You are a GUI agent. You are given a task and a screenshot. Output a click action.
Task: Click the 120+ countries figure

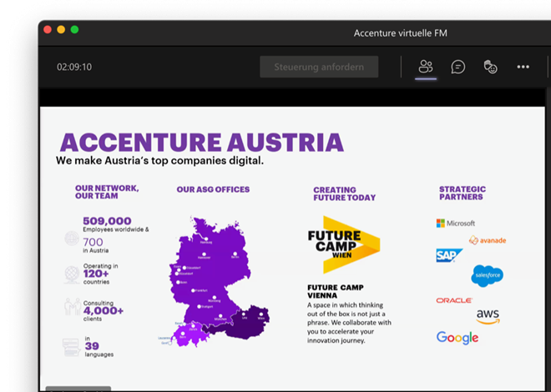(x=96, y=274)
